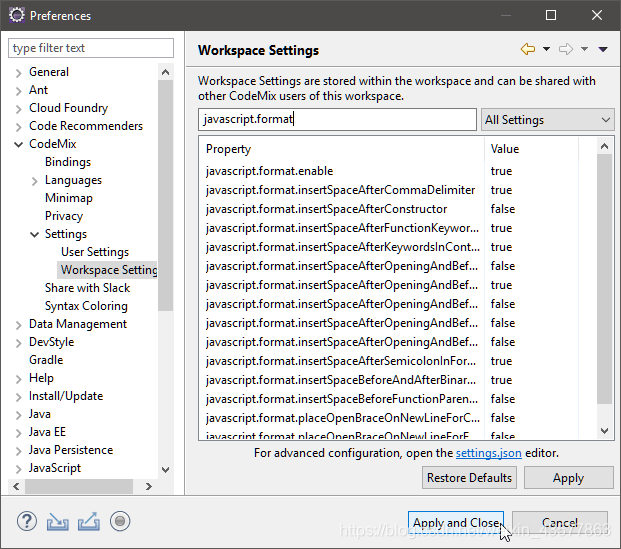
Task: Click the Restore Defaults button
Action: point(469,478)
